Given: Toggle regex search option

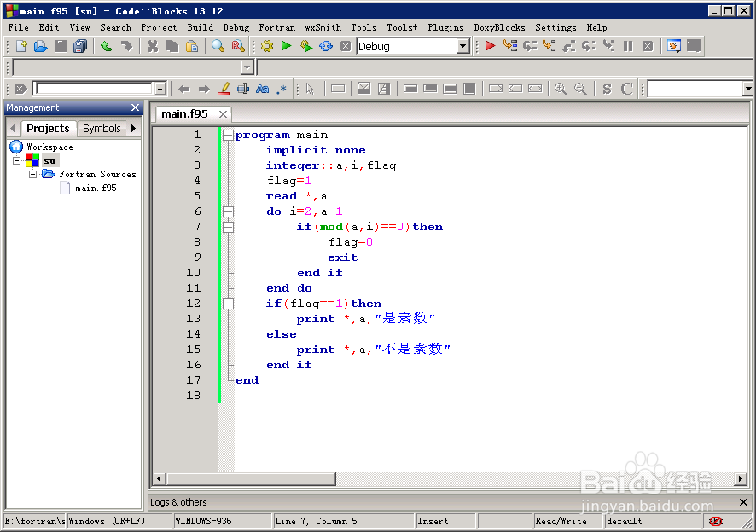Looking at the screenshot, I should [282, 90].
